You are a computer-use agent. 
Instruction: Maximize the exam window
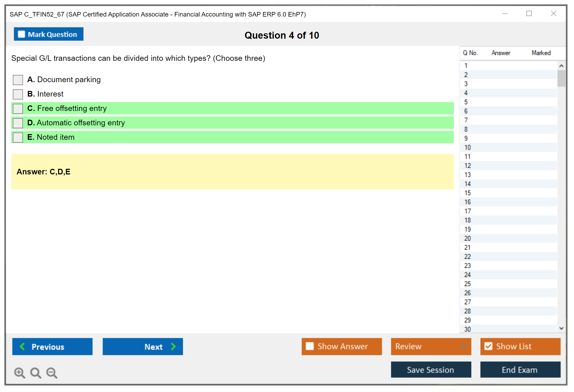(529, 14)
